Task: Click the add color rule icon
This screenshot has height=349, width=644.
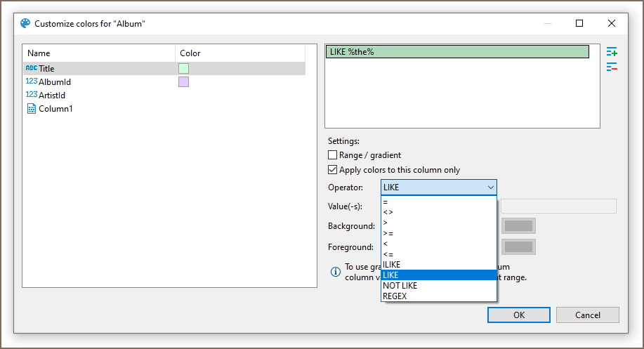Action: (612, 52)
